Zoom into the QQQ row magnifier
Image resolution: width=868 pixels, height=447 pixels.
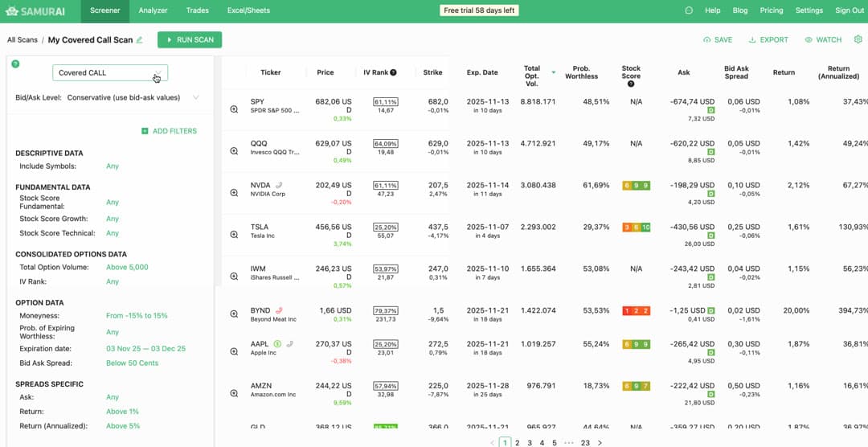click(x=234, y=151)
